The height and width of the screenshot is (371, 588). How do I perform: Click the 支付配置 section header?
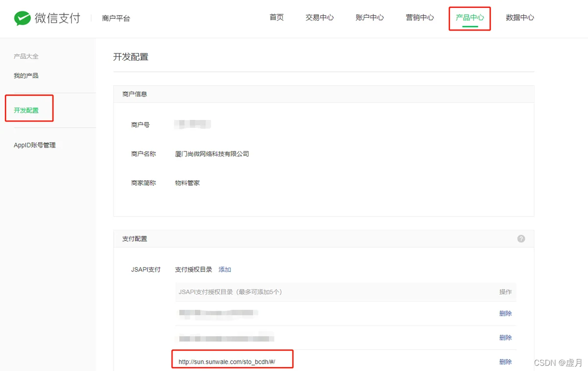click(135, 239)
